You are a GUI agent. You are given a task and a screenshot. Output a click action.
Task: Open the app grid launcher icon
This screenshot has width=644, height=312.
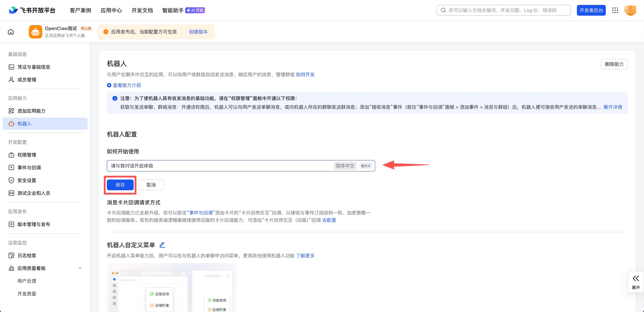615,10
